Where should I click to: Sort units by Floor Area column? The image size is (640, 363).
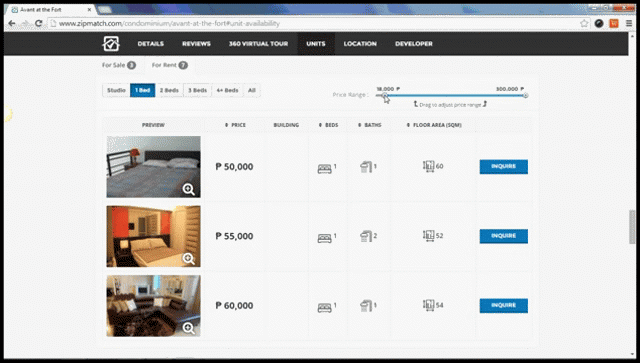coord(434,125)
